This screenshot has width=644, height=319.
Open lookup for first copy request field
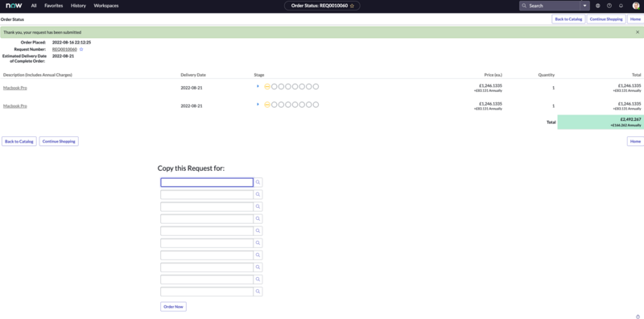[258, 183]
